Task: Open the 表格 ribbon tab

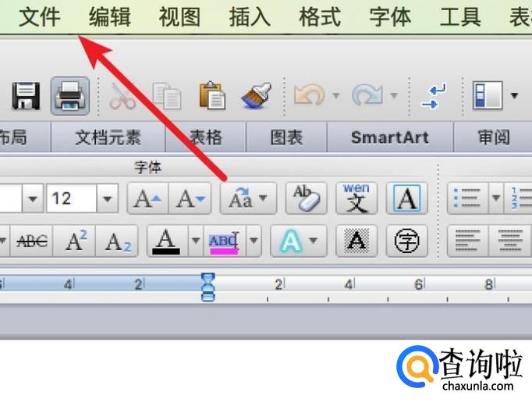Action: click(x=206, y=137)
